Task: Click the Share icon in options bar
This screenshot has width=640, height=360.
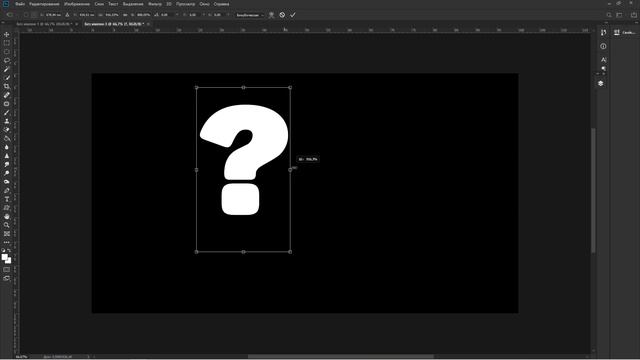Action: point(634,15)
